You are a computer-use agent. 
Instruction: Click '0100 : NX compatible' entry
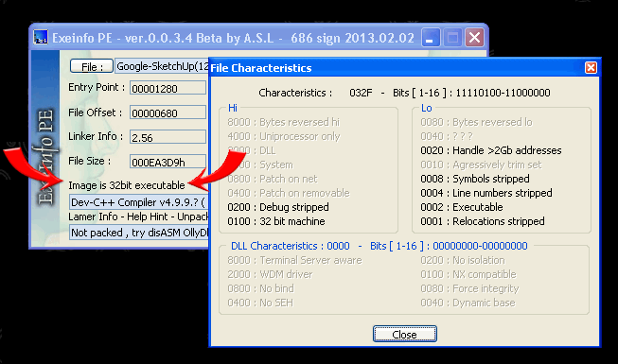click(x=468, y=274)
